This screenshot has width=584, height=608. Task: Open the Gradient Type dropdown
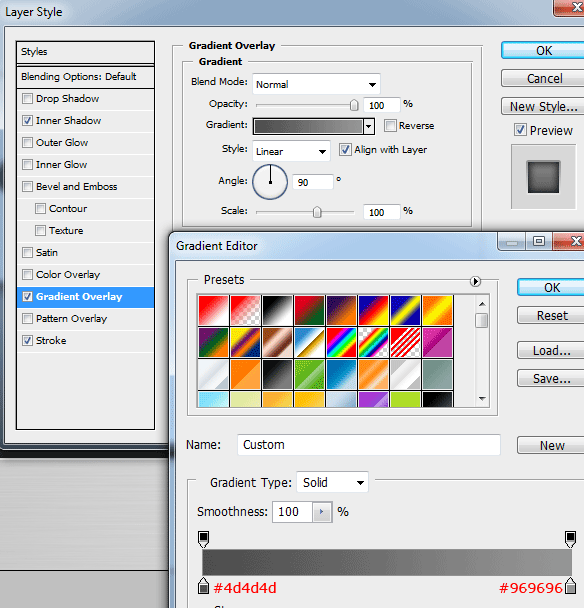coord(332,482)
